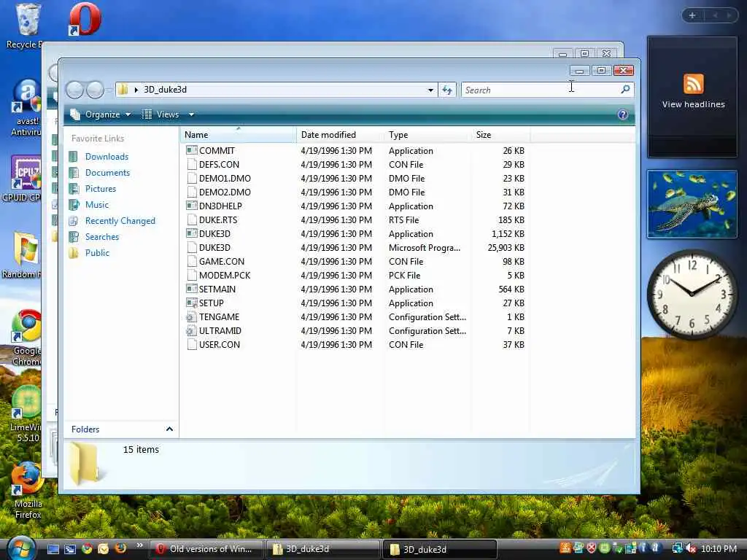Viewport: 747px width, 560px height.
Task: Open Recently Changed favorite link
Action: tap(120, 221)
